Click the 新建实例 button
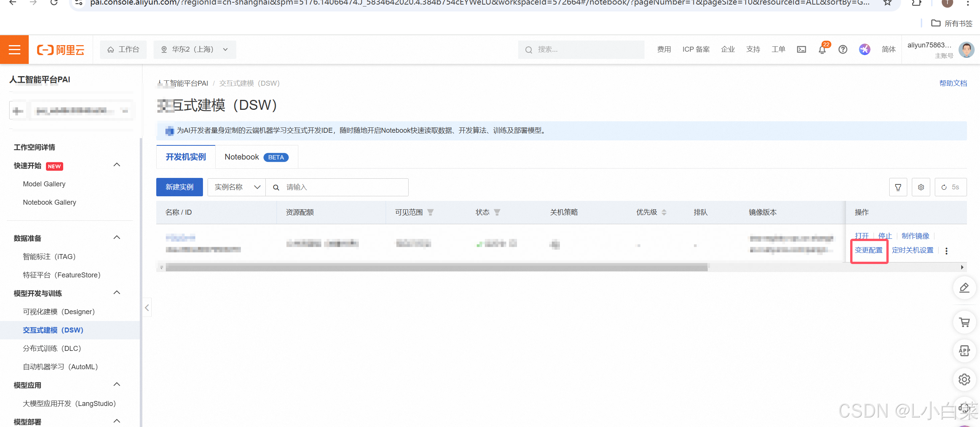The width and height of the screenshot is (980, 427). click(179, 187)
